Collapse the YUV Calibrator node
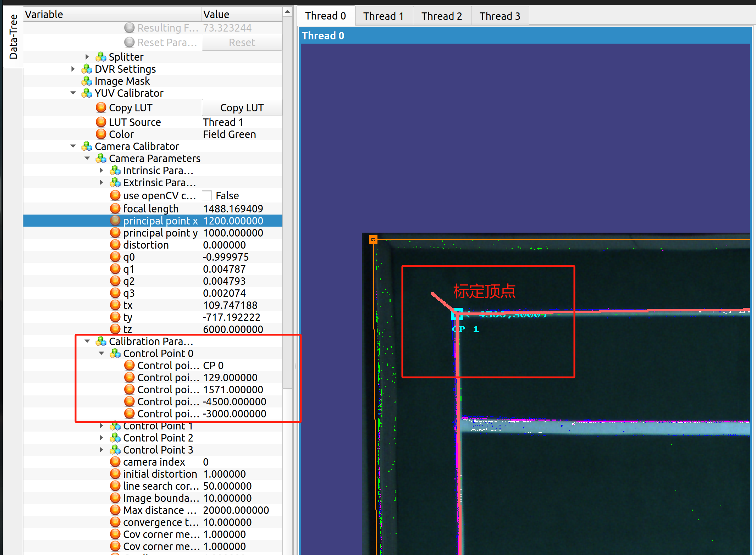This screenshot has width=756, height=555. click(x=73, y=93)
